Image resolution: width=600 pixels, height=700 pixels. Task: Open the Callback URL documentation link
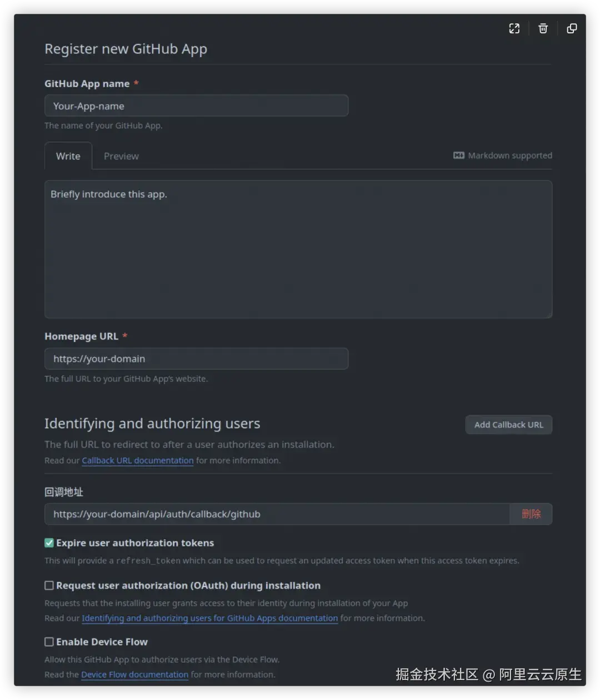tap(138, 461)
